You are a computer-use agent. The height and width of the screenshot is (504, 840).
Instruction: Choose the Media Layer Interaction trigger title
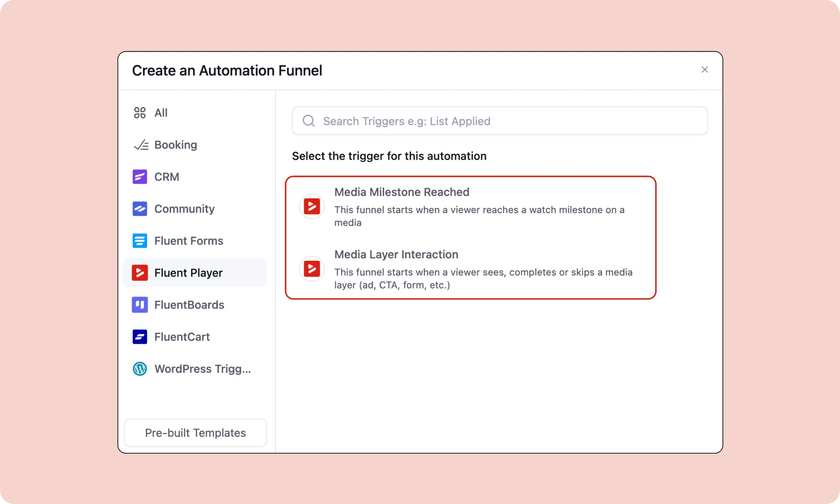point(396,255)
